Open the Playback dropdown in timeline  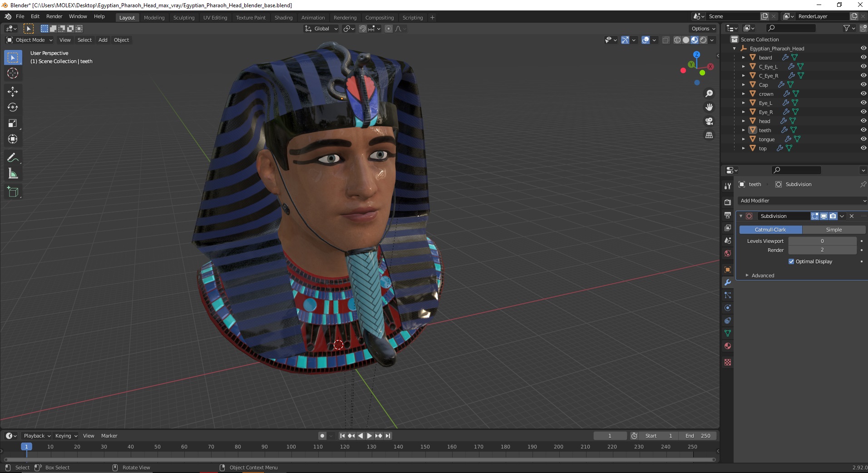coord(37,436)
